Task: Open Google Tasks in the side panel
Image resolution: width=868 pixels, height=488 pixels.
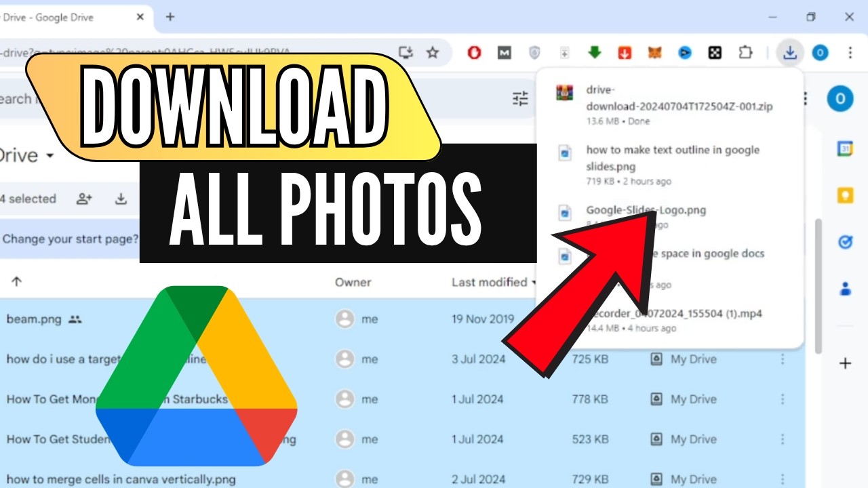Action: 845,242
